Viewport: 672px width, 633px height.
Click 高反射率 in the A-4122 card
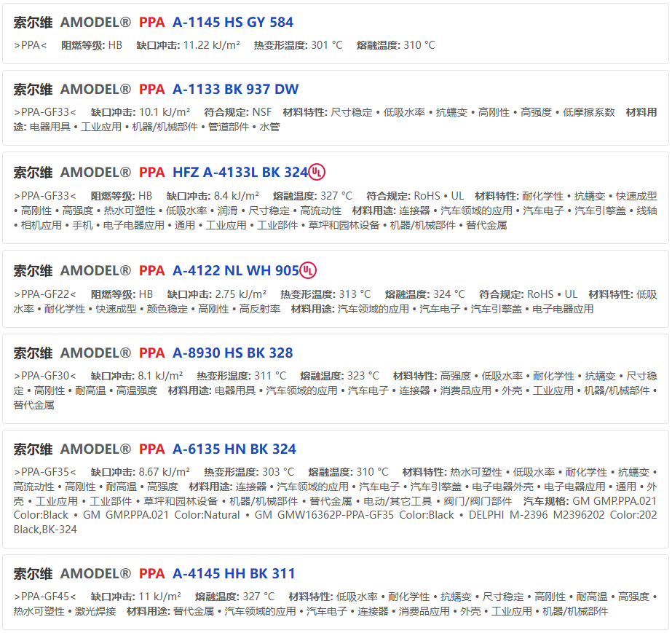(x=260, y=309)
